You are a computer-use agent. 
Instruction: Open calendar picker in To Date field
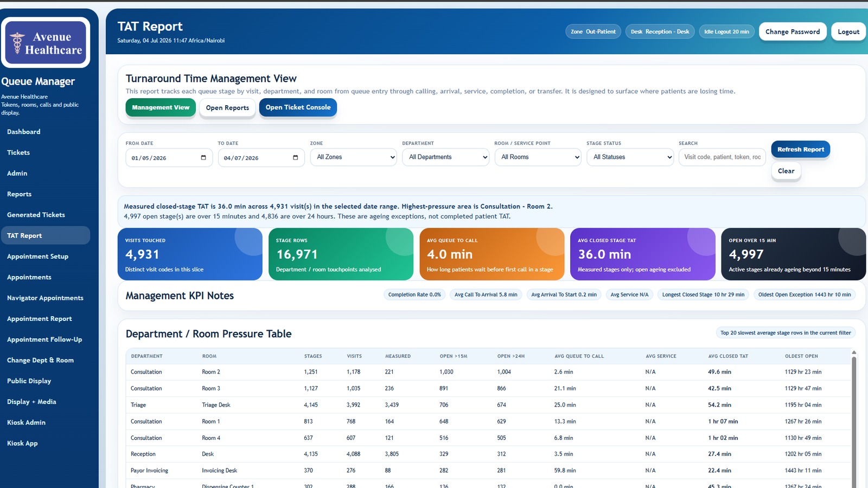[x=296, y=158]
